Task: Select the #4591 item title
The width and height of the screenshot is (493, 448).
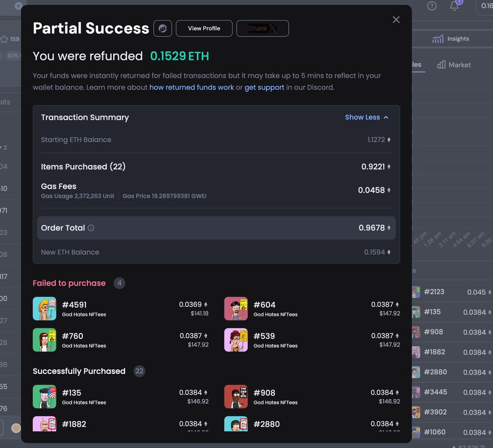Action: tap(74, 305)
